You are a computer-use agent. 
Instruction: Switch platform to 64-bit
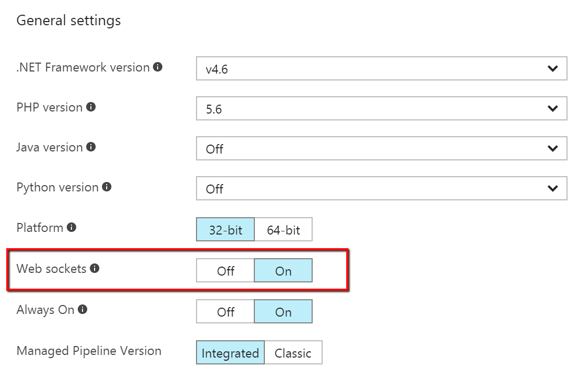click(x=283, y=229)
